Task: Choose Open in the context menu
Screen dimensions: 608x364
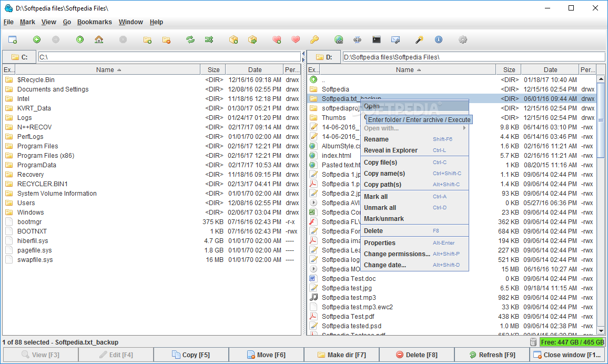Action: point(414,106)
